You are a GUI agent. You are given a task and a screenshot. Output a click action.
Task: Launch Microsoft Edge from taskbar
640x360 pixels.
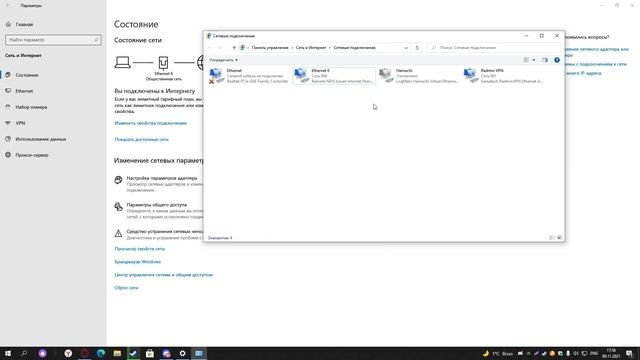pyautogui.click(x=101, y=353)
